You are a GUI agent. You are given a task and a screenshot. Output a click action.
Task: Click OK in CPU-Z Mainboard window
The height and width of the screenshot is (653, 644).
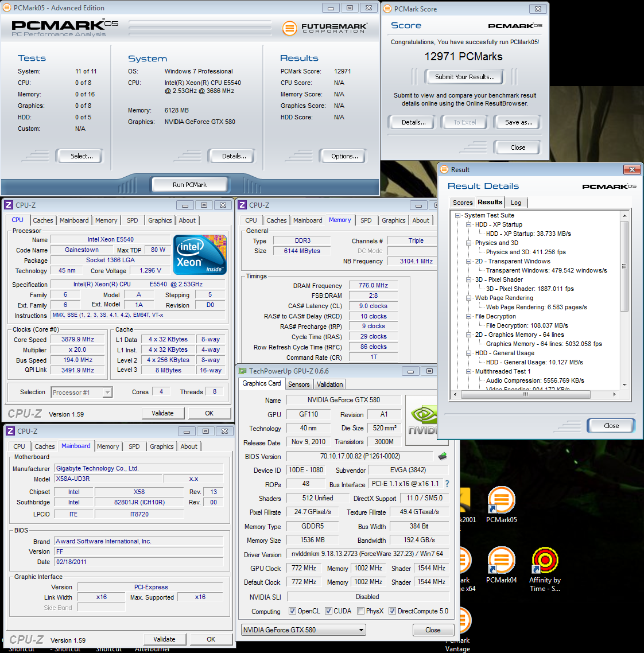[x=211, y=639]
